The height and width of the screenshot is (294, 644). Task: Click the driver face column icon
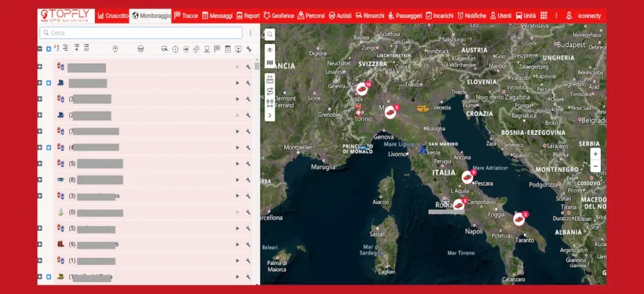[140, 49]
